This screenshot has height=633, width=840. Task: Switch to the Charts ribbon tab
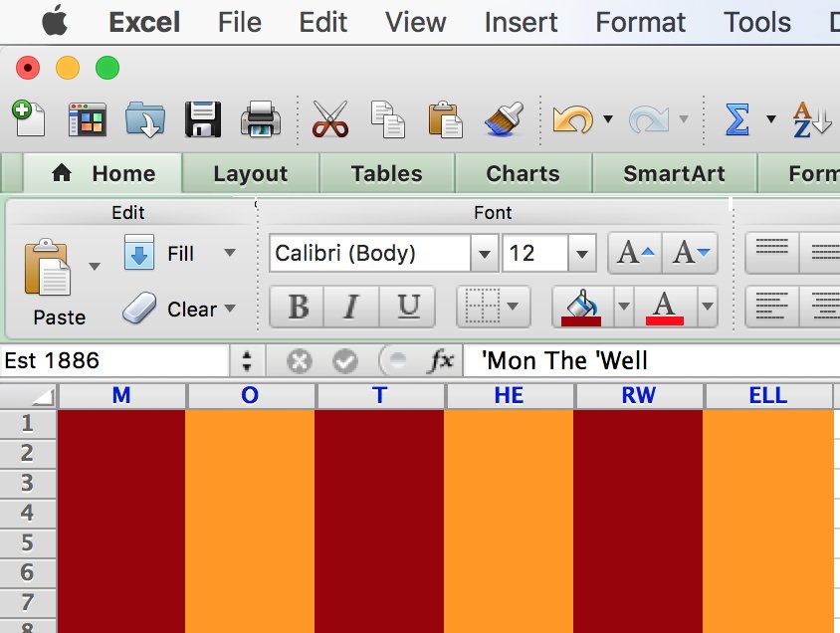click(x=522, y=173)
